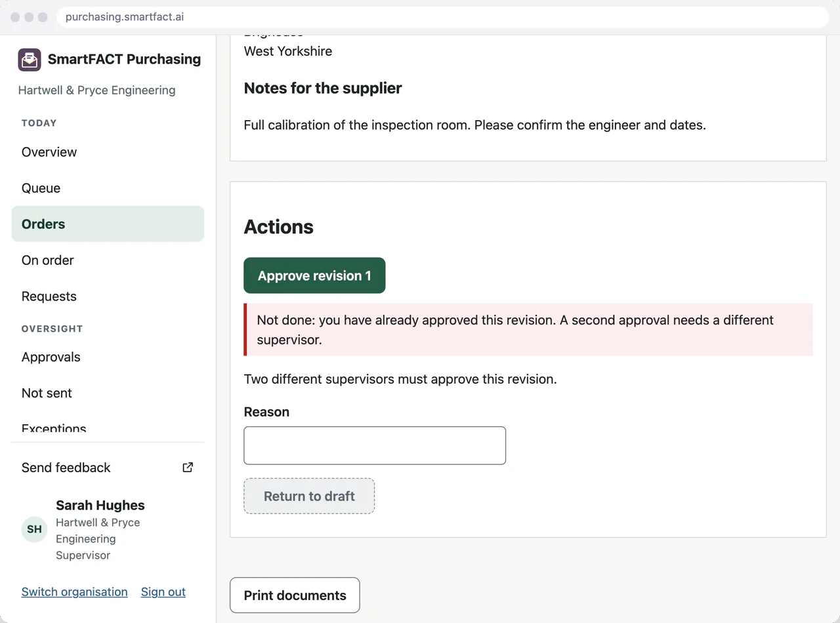Click the Reason text field
Viewport: 840px width, 623px height.
click(375, 446)
